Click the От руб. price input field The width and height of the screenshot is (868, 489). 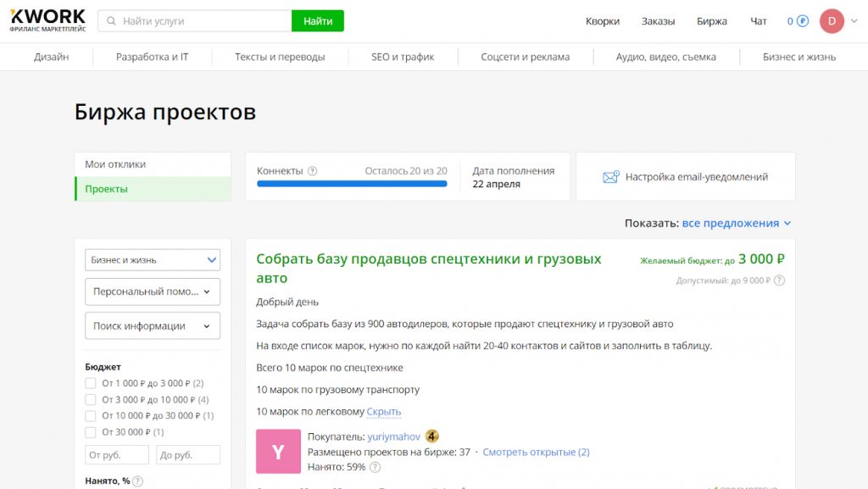point(117,454)
